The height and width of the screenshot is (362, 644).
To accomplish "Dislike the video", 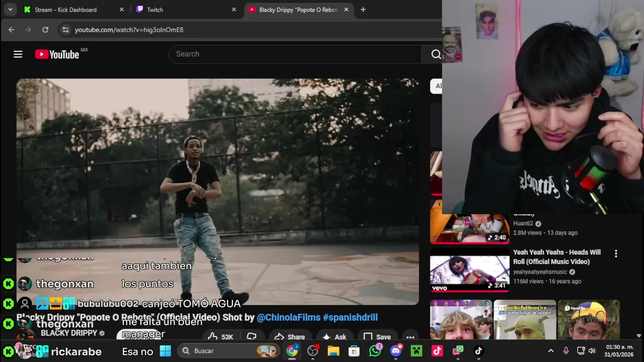I will point(252,337).
